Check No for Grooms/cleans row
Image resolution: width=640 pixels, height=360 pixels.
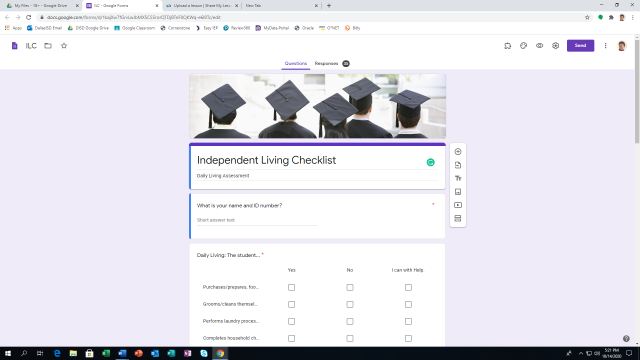350,304
